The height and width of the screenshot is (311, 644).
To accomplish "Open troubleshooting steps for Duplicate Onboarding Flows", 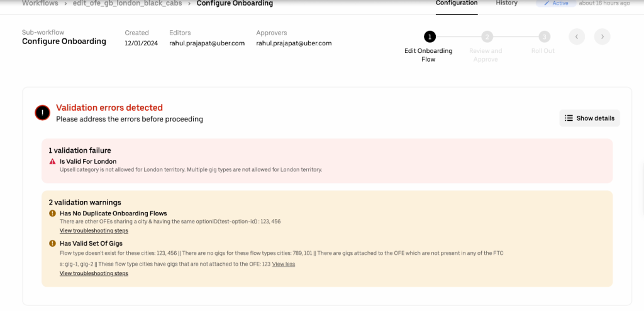I will (x=94, y=231).
